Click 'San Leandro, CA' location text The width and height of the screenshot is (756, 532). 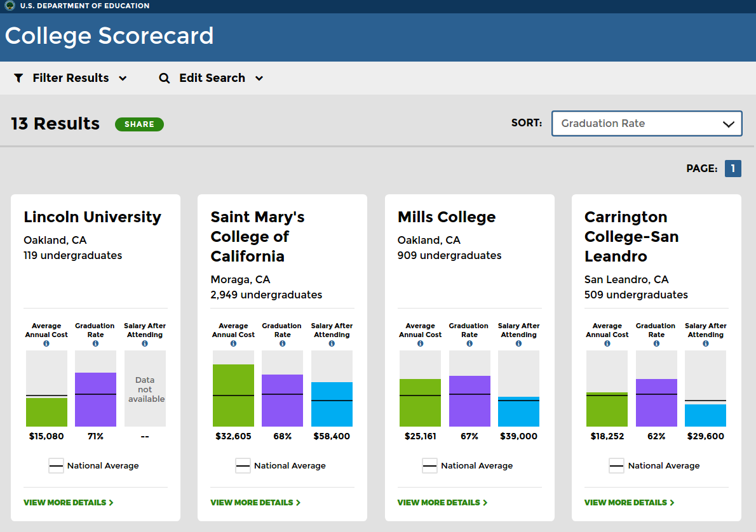[626, 279]
